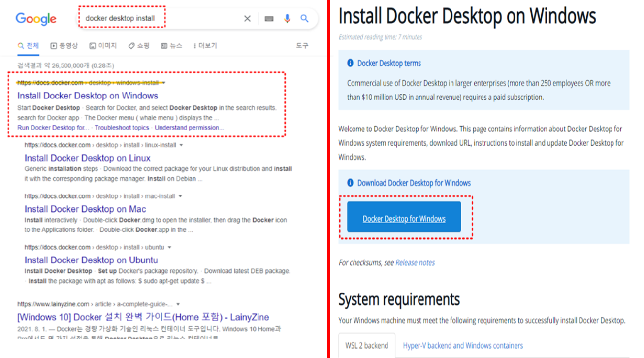This screenshot has height=358, width=644.
Task: Click the blue magnifier search icon
Action: (x=305, y=18)
